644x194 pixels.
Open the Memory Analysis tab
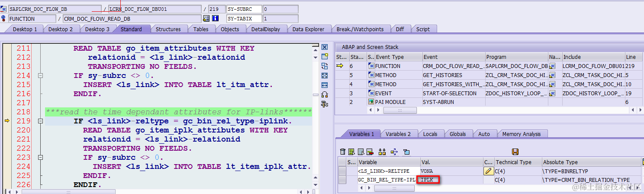click(521, 134)
